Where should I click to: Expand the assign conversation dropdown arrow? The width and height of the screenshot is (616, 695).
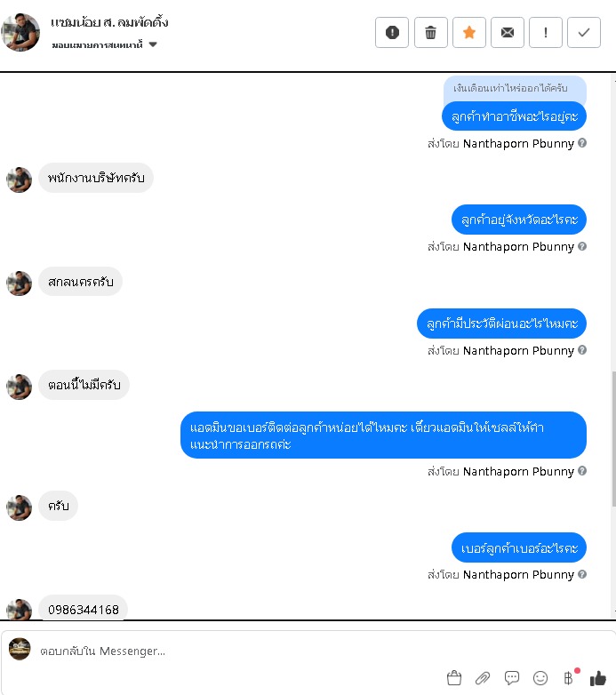click(153, 44)
